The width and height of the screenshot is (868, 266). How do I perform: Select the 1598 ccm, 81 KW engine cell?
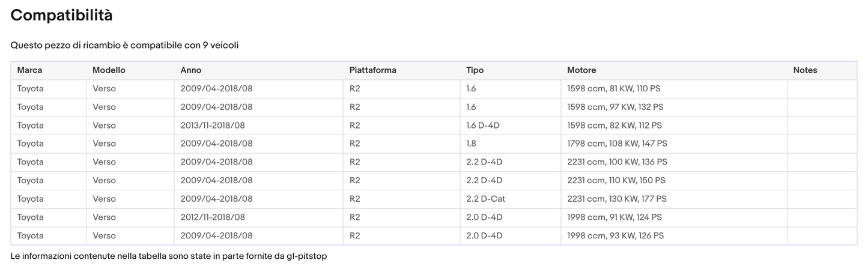613,89
